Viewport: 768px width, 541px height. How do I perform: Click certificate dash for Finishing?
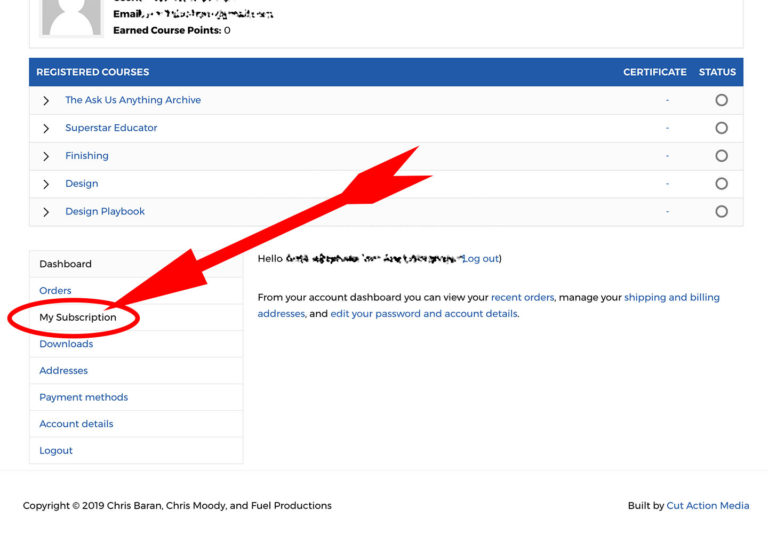click(x=667, y=156)
